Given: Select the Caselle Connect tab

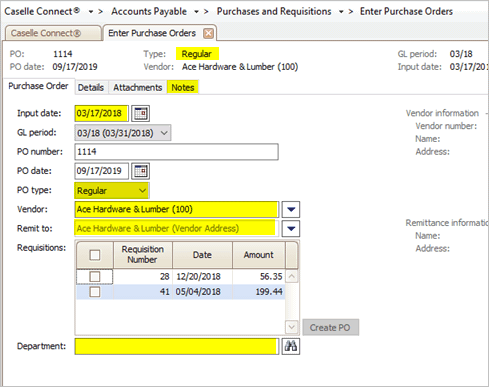Looking at the screenshot, I should (x=53, y=33).
